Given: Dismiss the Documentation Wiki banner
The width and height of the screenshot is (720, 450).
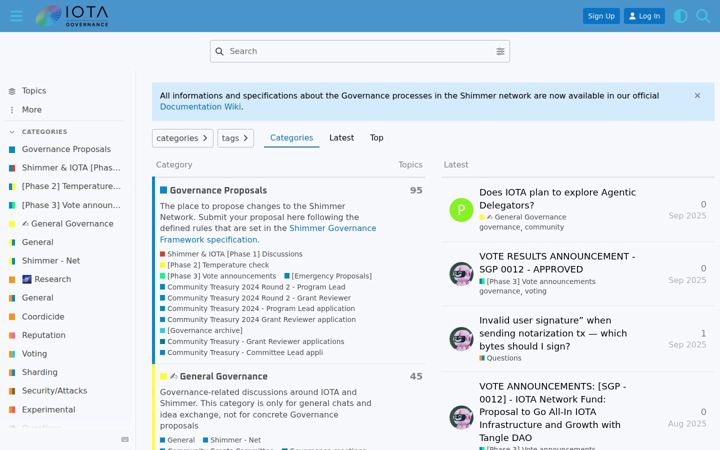Looking at the screenshot, I should [697, 96].
